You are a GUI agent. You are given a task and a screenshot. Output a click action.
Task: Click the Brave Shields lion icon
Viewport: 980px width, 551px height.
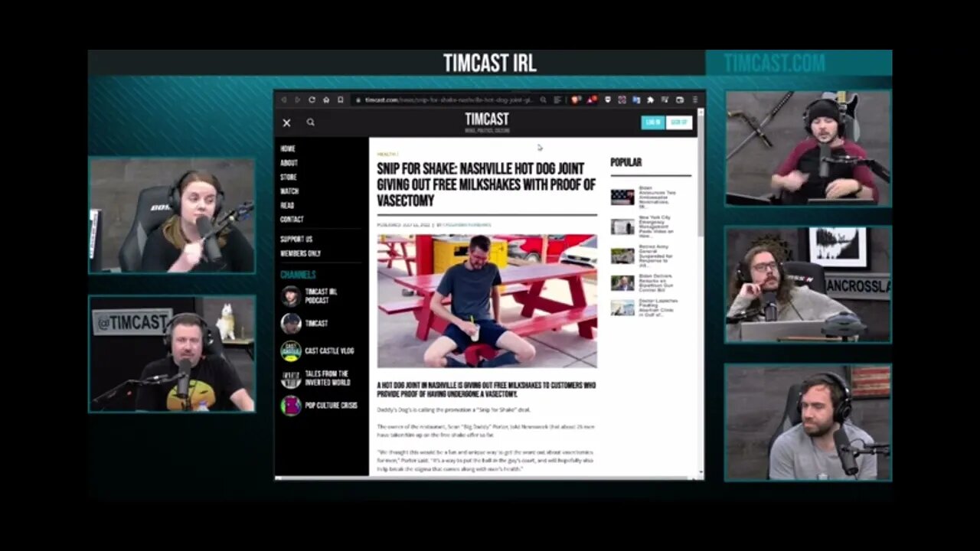(x=573, y=99)
